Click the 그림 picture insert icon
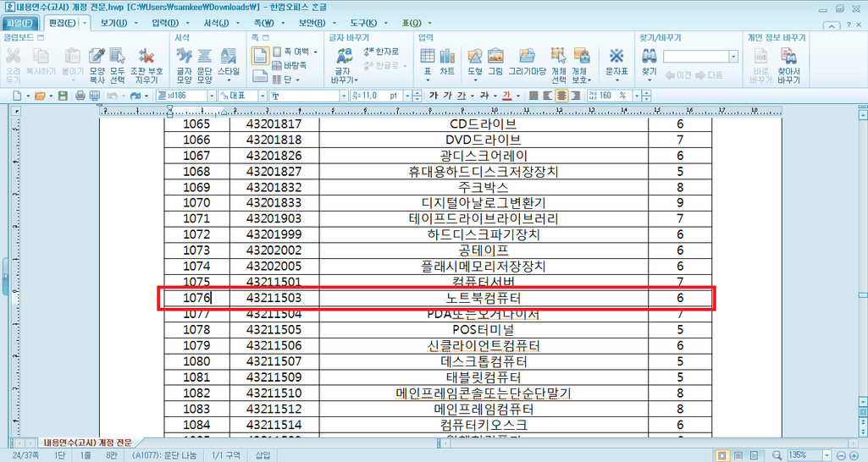Image resolution: width=868 pixels, height=462 pixels. click(x=495, y=63)
